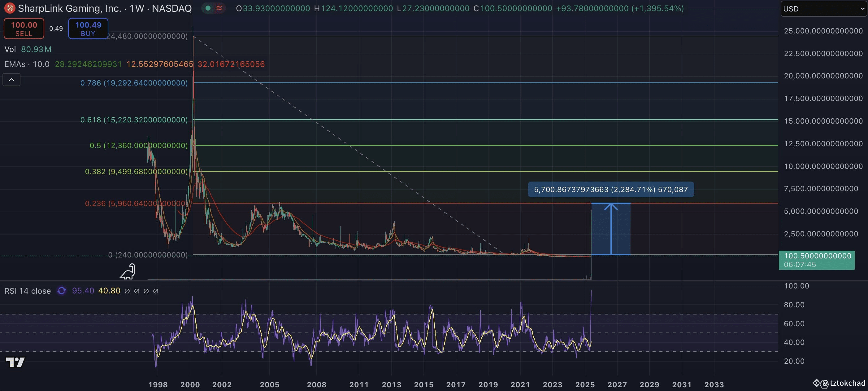
Task: Select the 0.382 Fibonacci level label
Action: click(136, 171)
